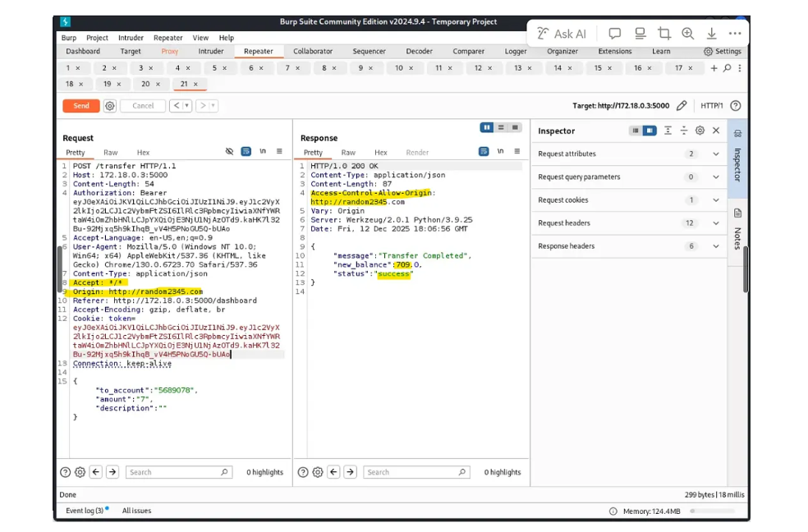Open the forward history dropdown arrow
This screenshot has width=808, height=532.
point(213,106)
